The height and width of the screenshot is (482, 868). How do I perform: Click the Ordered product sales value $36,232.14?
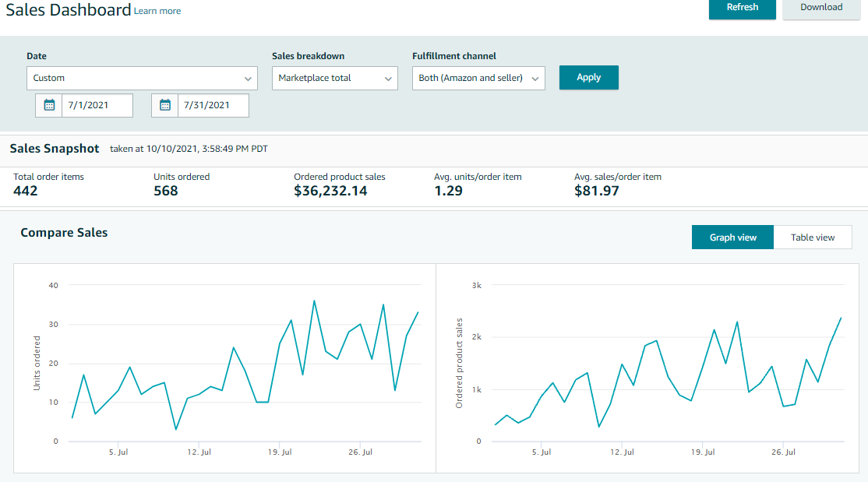[330, 191]
